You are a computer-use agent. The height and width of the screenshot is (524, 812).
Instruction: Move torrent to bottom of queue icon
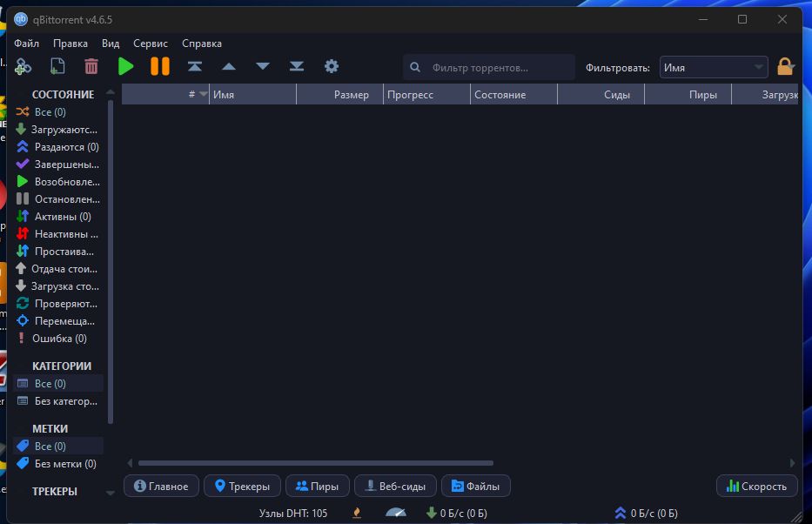click(297, 66)
